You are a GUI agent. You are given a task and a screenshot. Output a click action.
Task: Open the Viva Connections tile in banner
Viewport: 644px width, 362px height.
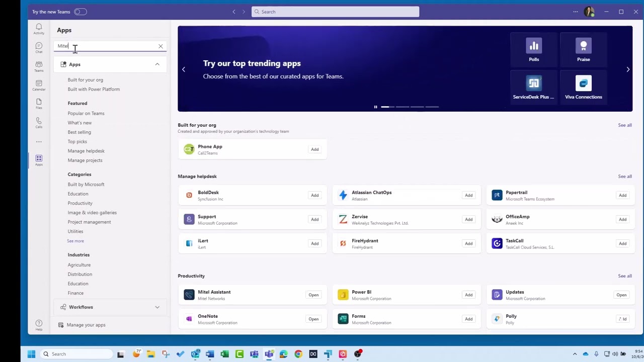584,88
